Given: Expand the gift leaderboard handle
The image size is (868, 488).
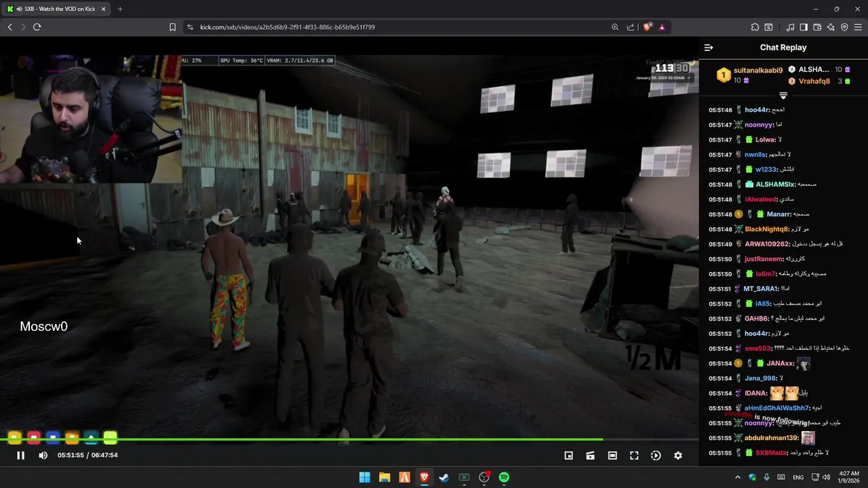Looking at the screenshot, I should pos(783,96).
